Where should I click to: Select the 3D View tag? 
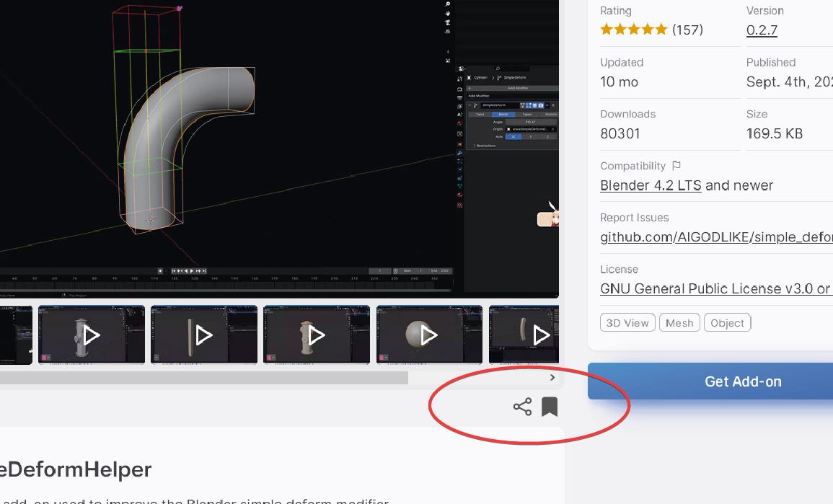pos(627,323)
